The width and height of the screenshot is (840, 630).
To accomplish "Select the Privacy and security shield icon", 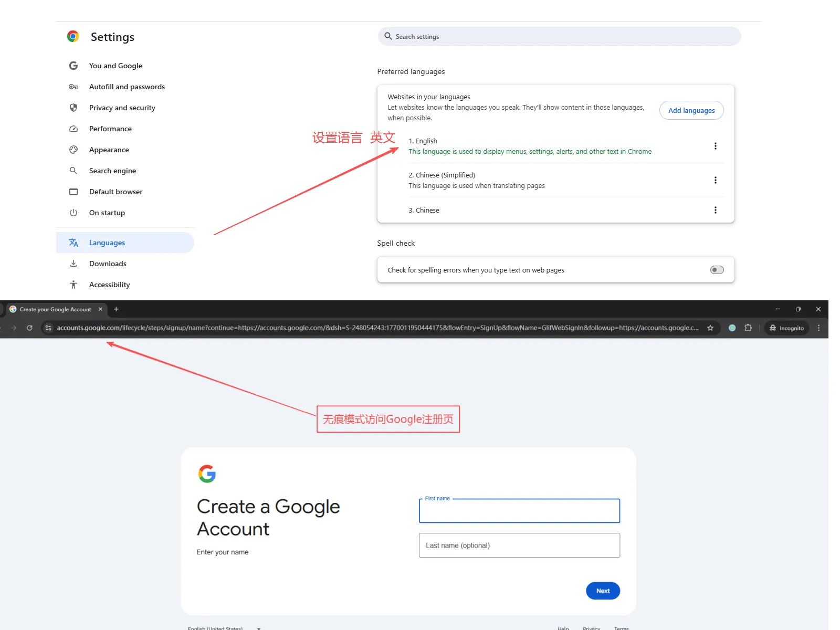I will pos(73,108).
